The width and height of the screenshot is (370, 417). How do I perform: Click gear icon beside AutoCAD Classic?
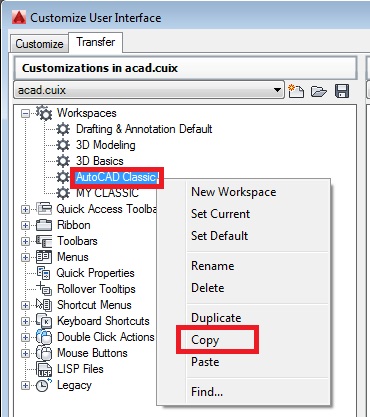tap(63, 177)
